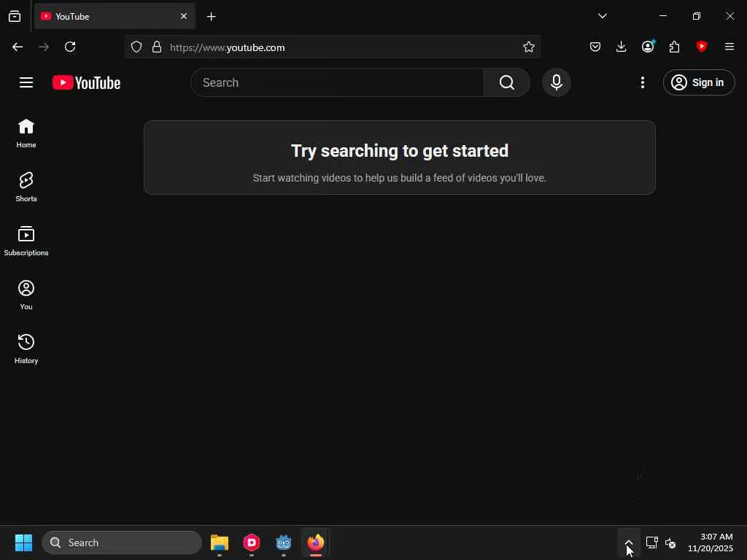The width and height of the screenshot is (747, 560).
Task: Show site security padlock info
Action: [x=157, y=47]
